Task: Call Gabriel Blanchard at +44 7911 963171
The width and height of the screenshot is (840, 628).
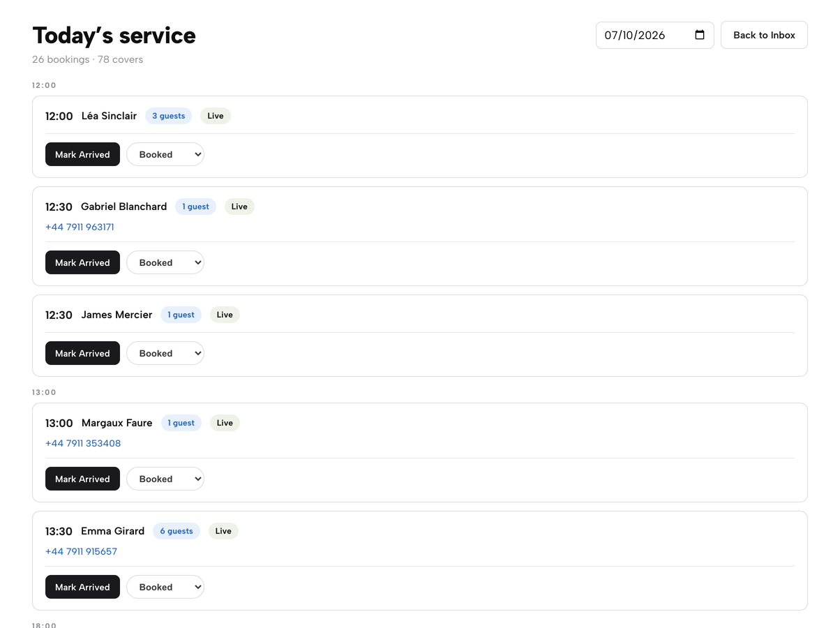Action: pos(80,227)
